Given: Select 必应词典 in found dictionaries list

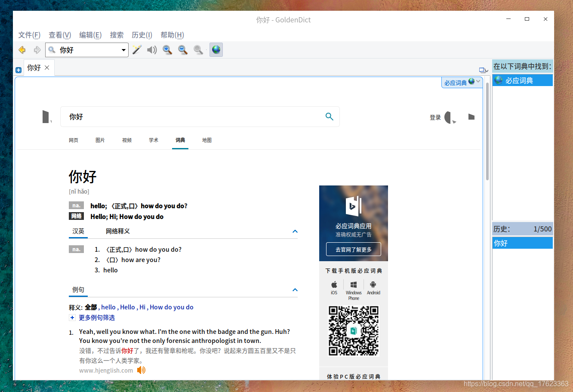Looking at the screenshot, I should point(523,80).
